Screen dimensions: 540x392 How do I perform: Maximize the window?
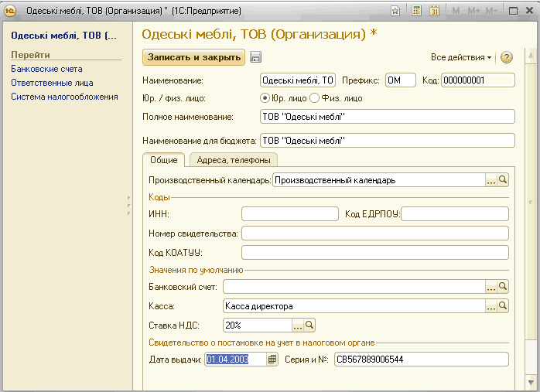click(513, 11)
